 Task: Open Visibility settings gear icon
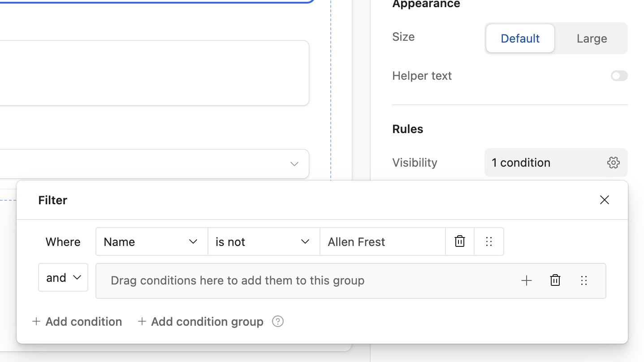coord(614,163)
